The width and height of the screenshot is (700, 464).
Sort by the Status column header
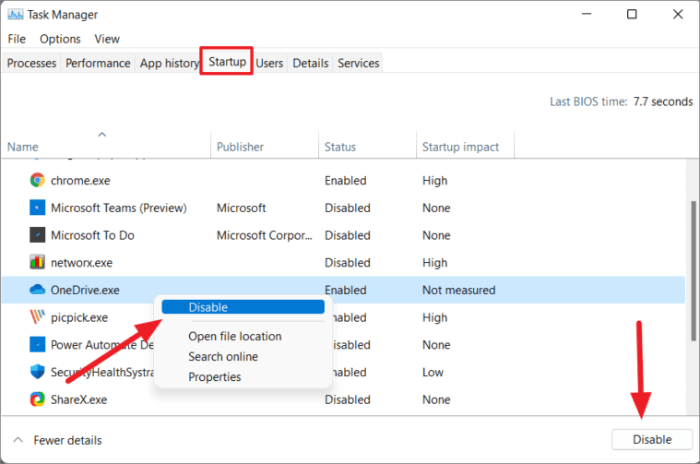367,146
